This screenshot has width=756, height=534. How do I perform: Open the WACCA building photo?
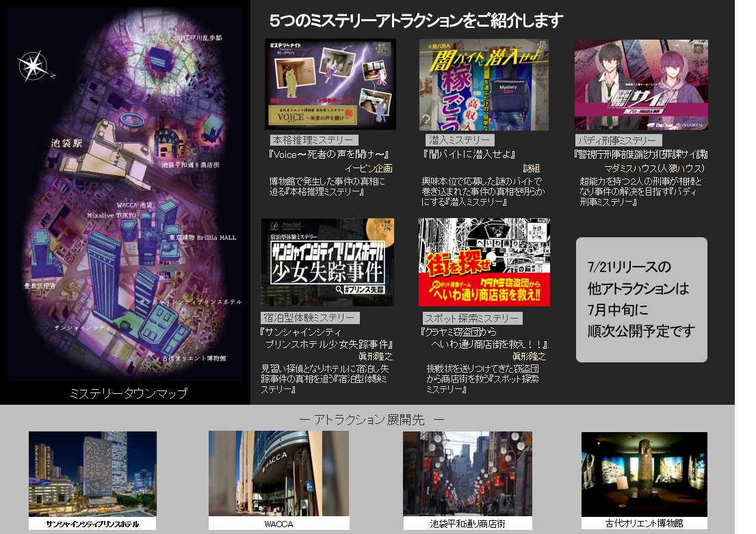coord(278,474)
